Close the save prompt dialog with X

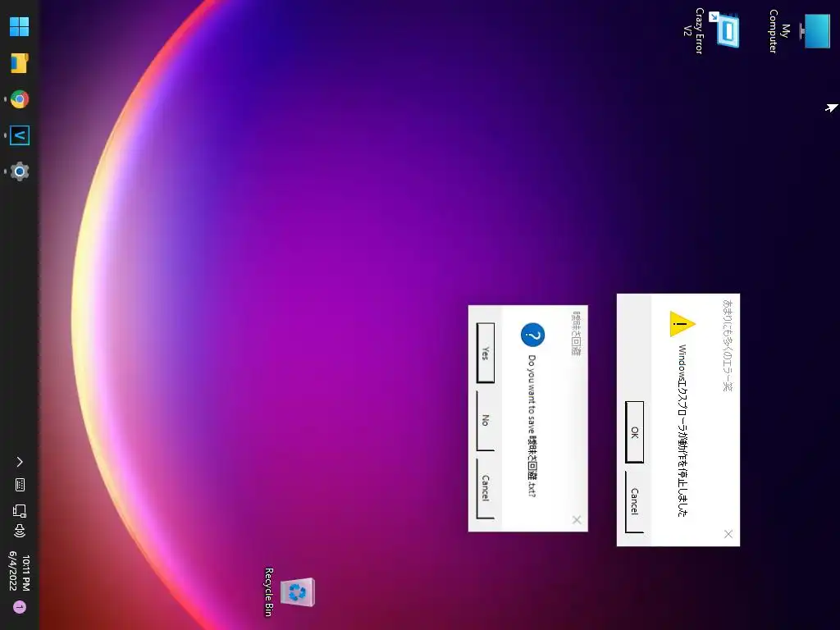click(577, 520)
